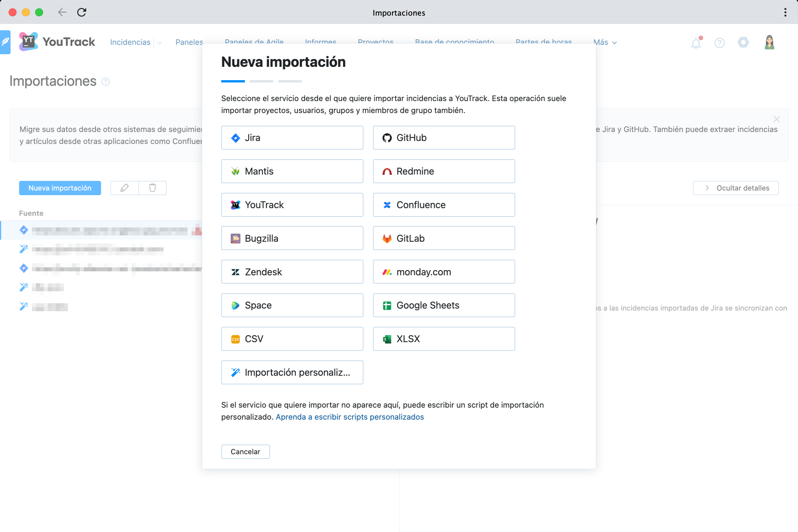Select Importación personalizada option
The height and width of the screenshot is (532, 798).
click(x=292, y=372)
